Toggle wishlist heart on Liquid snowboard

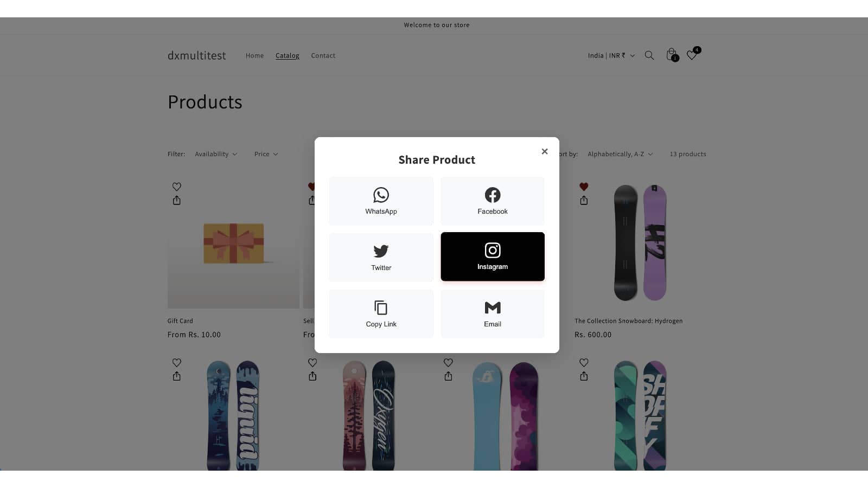(177, 363)
